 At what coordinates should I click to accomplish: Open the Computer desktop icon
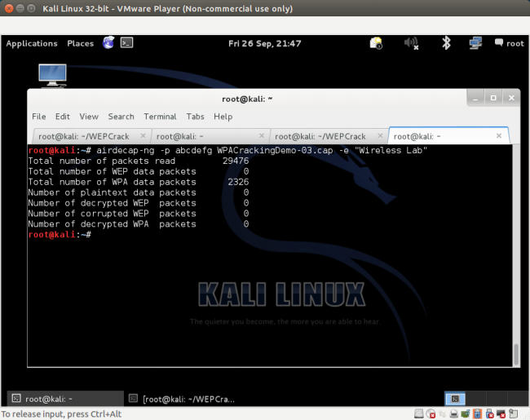(x=52, y=76)
